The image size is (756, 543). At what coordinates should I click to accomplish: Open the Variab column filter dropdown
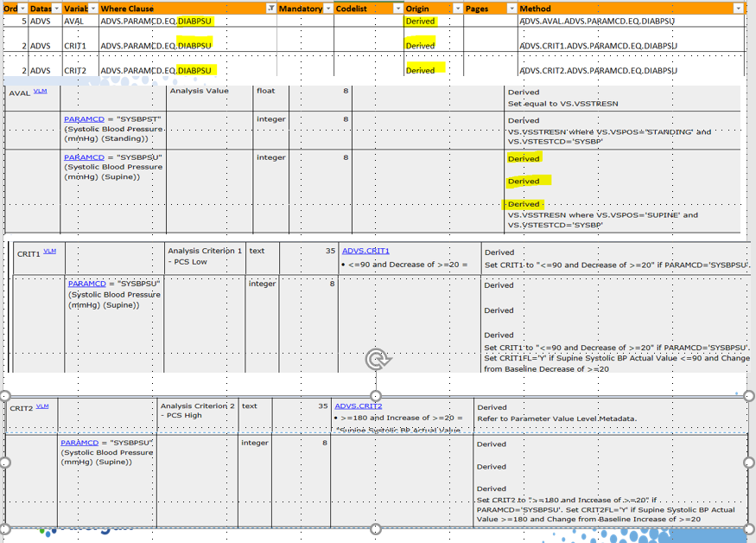93,9
